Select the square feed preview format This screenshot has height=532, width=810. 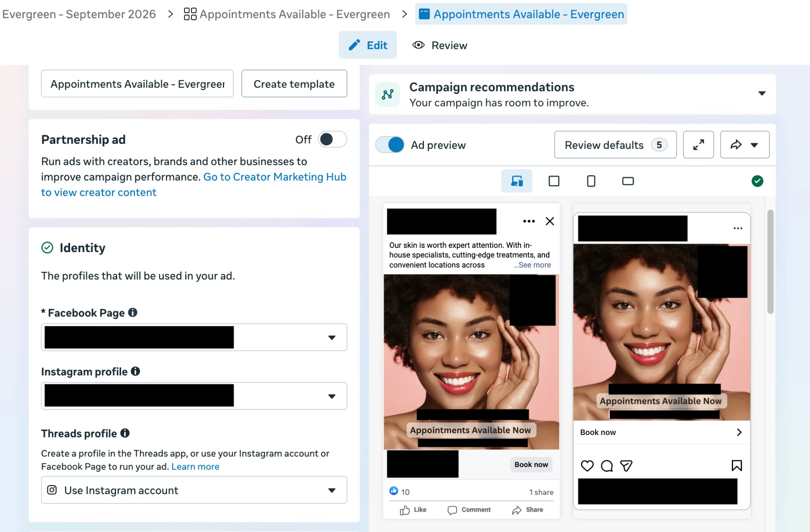point(554,181)
